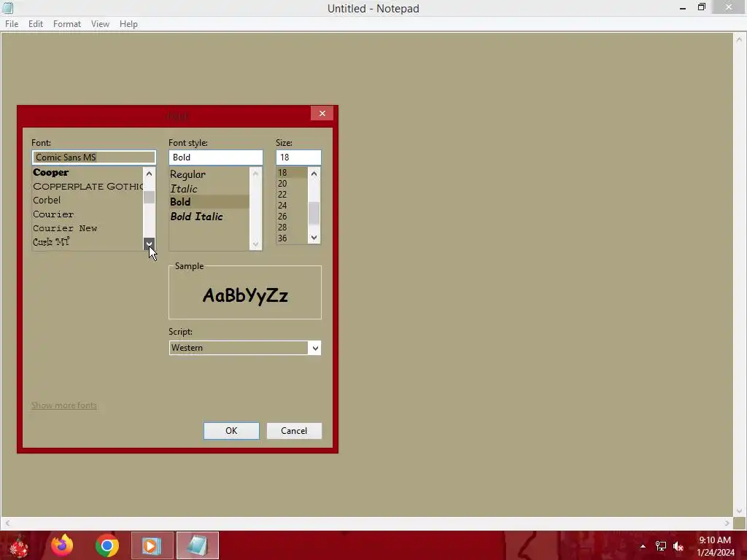Select Corbel in the font list

click(88, 200)
